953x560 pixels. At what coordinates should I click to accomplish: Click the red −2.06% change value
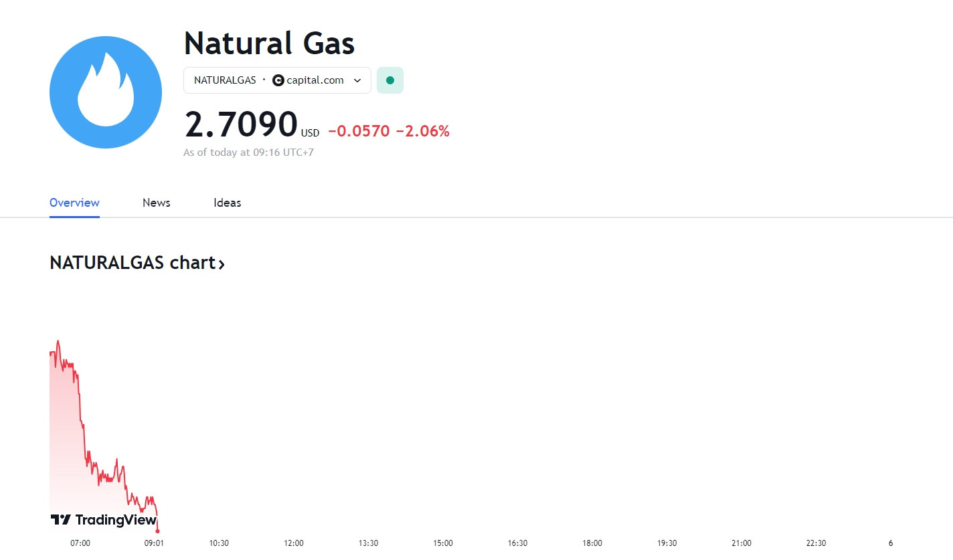point(423,131)
